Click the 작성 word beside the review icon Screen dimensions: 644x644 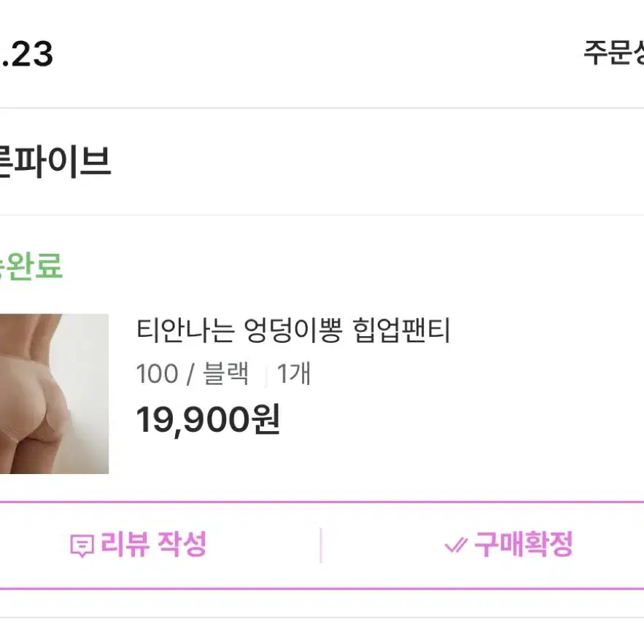pos(182,545)
